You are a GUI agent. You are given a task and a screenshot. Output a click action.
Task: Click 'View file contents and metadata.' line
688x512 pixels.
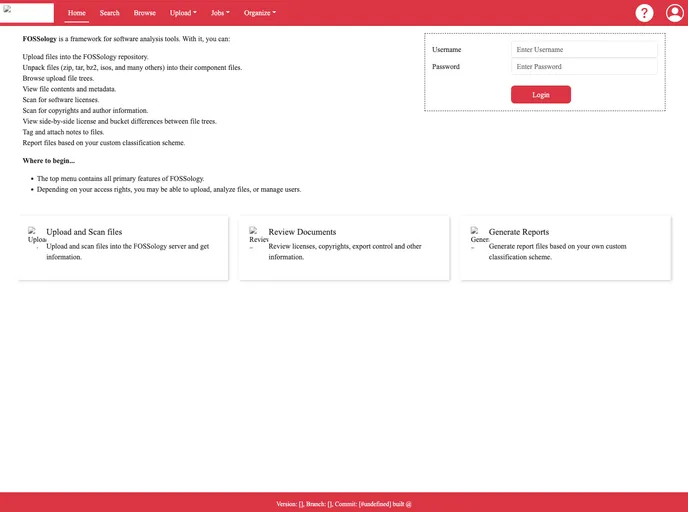tap(69, 89)
